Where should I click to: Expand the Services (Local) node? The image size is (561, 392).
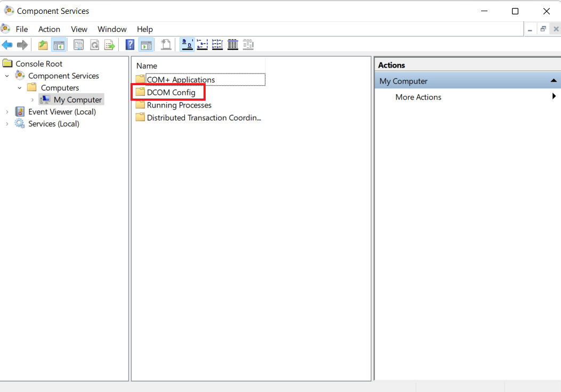7,124
